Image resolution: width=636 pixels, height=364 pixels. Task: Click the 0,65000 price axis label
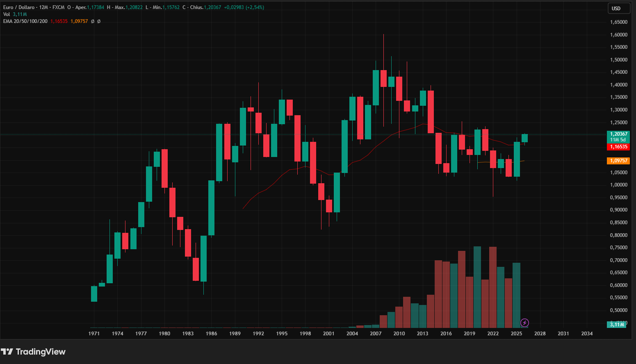(x=619, y=273)
